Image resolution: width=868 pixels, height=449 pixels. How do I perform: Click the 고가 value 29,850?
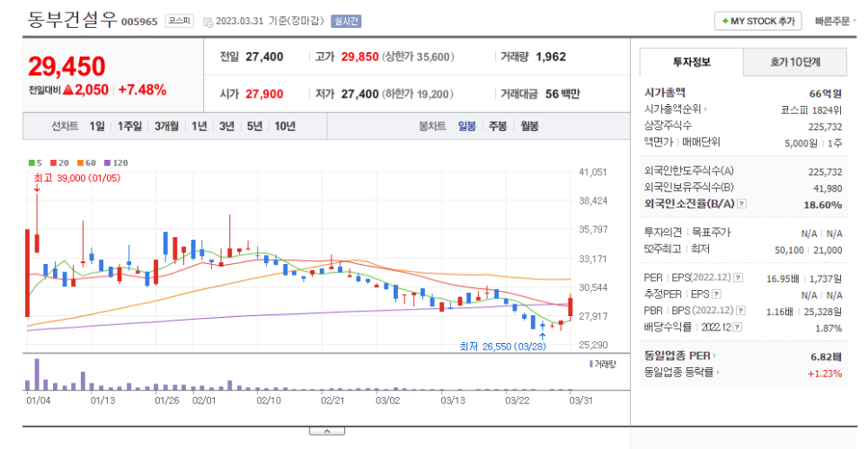pyautogui.click(x=359, y=57)
